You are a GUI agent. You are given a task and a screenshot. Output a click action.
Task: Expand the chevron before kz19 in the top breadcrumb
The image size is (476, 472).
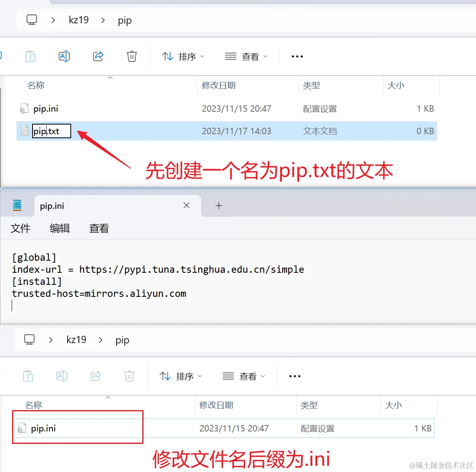click(x=53, y=20)
